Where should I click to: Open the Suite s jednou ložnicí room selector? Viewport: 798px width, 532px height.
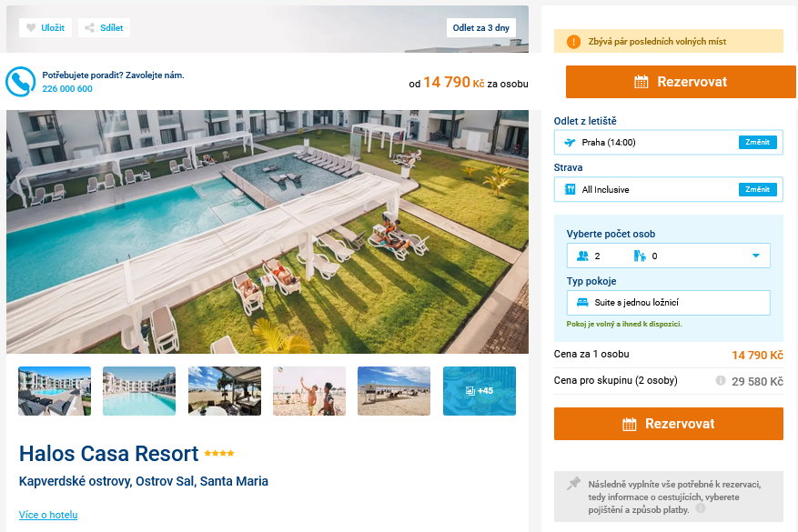tap(668, 303)
